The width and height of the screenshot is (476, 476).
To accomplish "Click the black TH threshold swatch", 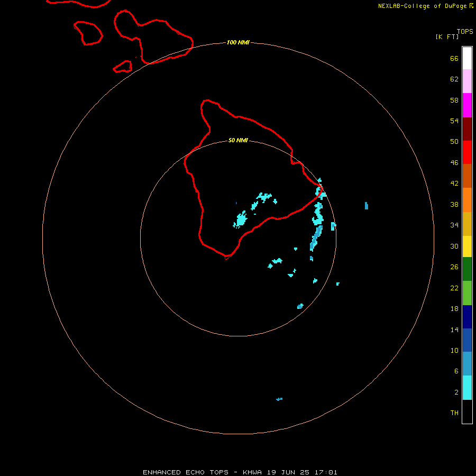I will 467,411.
